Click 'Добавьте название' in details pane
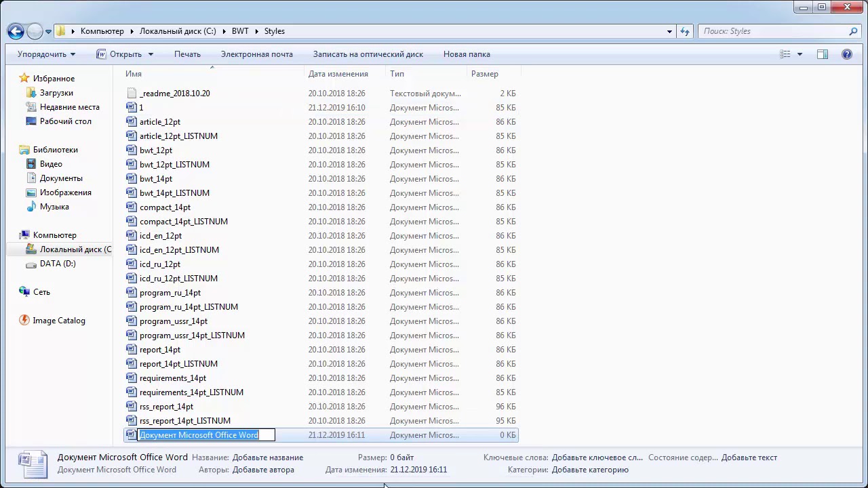 [x=268, y=457]
